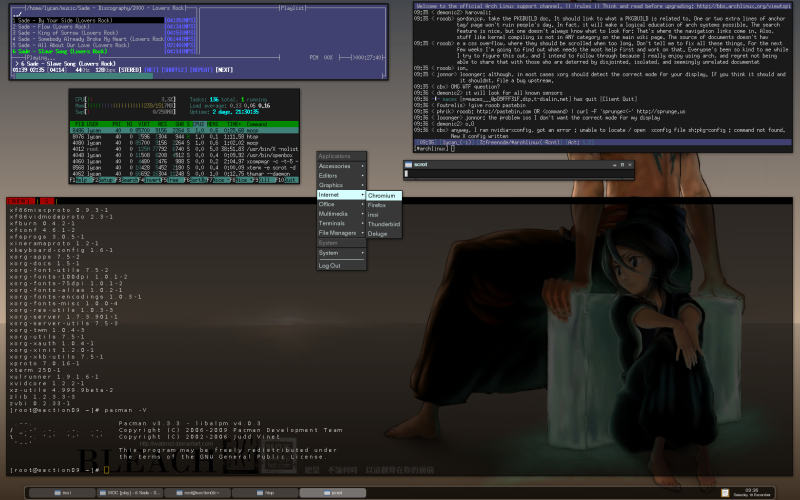Open the File Managers submenu
Screen dimensions: 800x500
341,233
